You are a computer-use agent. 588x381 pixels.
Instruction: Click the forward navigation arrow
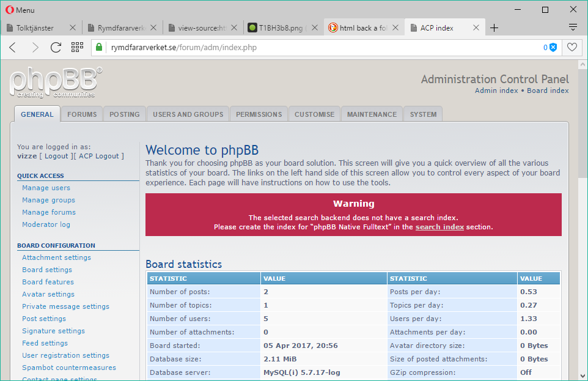pyautogui.click(x=35, y=48)
